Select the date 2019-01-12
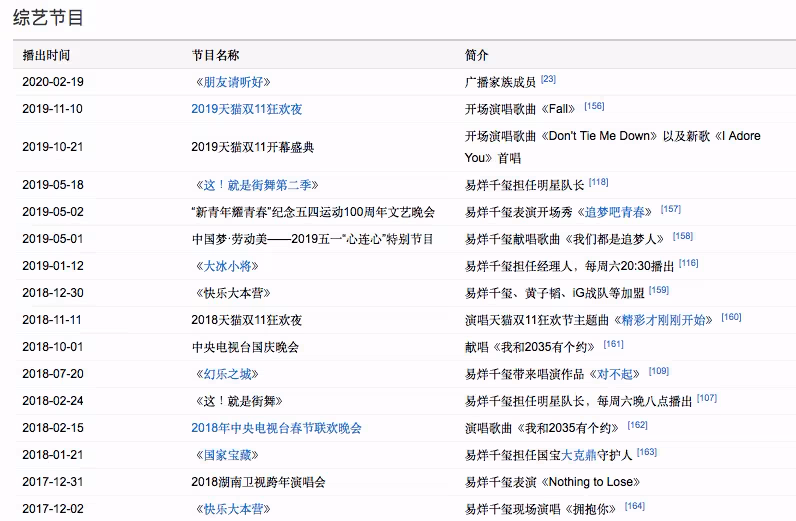This screenshot has height=521, width=796. point(53,266)
